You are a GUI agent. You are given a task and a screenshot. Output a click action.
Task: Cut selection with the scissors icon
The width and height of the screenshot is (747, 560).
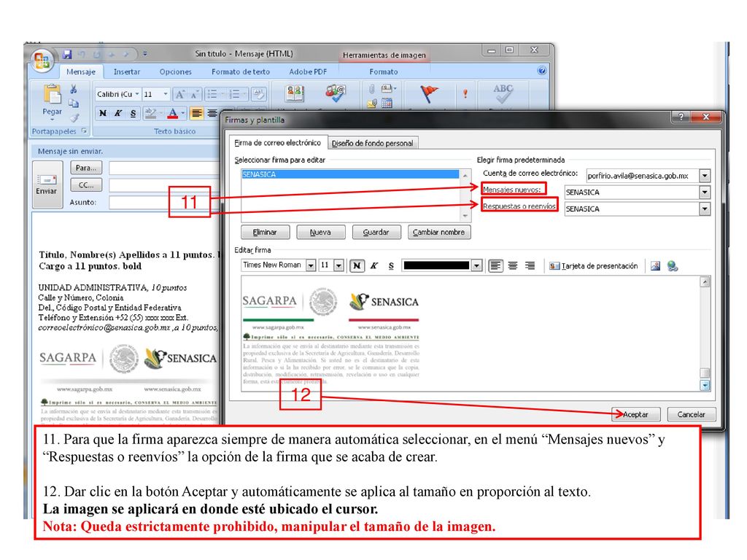[74, 90]
